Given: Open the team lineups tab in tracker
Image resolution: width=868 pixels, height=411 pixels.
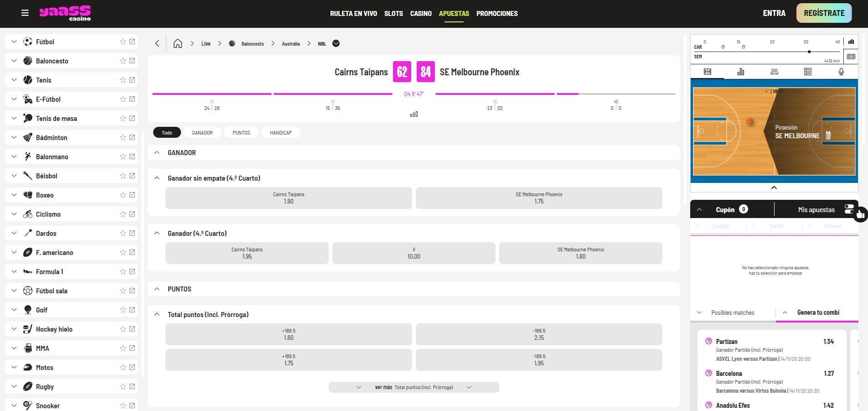Looking at the screenshot, I should 774,72.
